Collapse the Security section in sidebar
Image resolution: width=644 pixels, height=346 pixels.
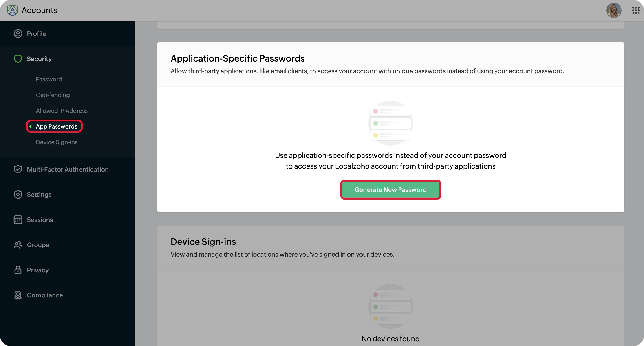[39, 59]
